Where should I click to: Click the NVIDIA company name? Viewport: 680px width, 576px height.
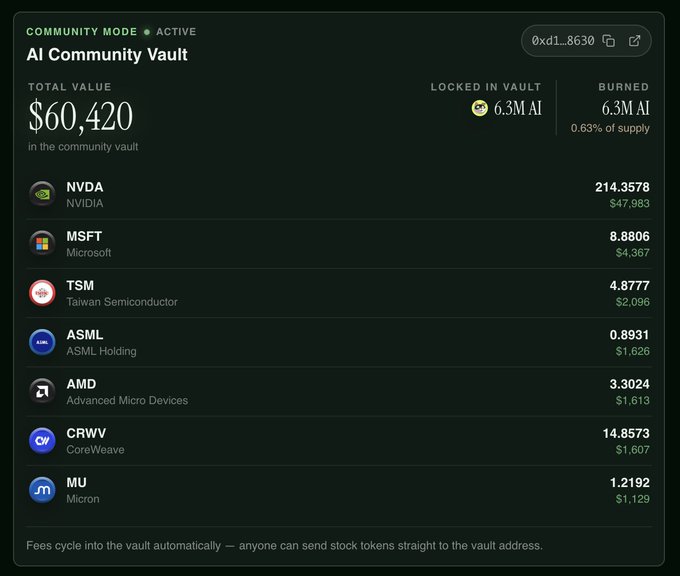tap(85, 203)
